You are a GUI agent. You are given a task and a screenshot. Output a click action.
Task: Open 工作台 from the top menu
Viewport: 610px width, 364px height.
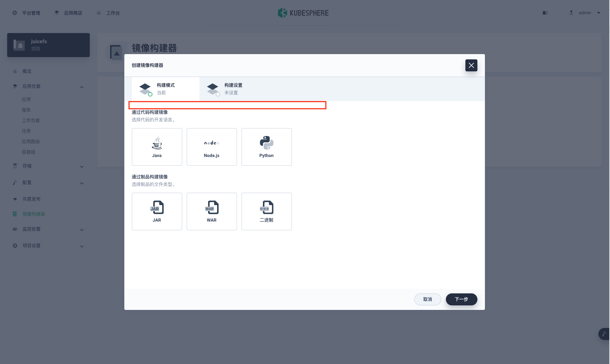[108, 12]
